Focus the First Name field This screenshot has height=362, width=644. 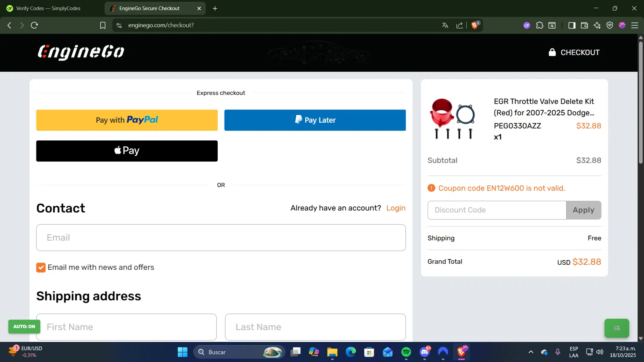(126, 327)
